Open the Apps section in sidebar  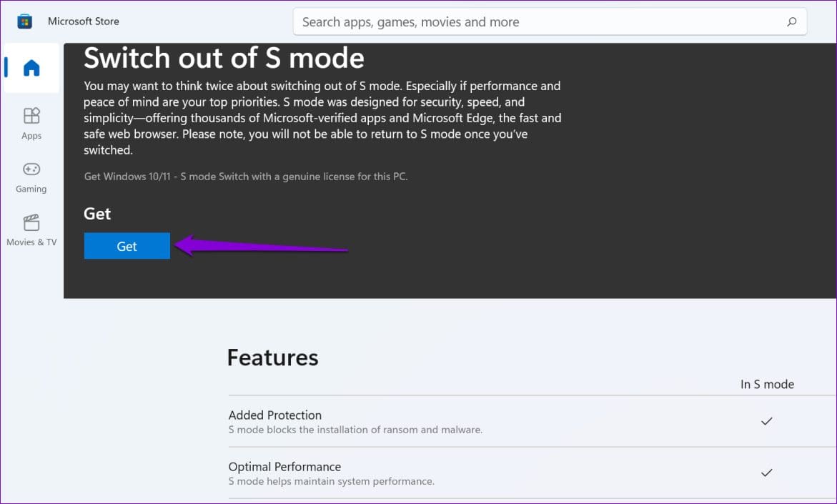(x=31, y=124)
